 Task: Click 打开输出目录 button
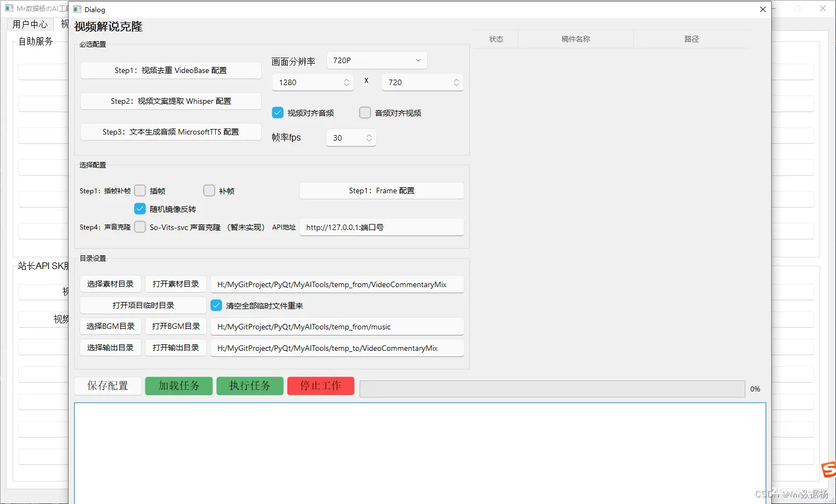point(176,348)
